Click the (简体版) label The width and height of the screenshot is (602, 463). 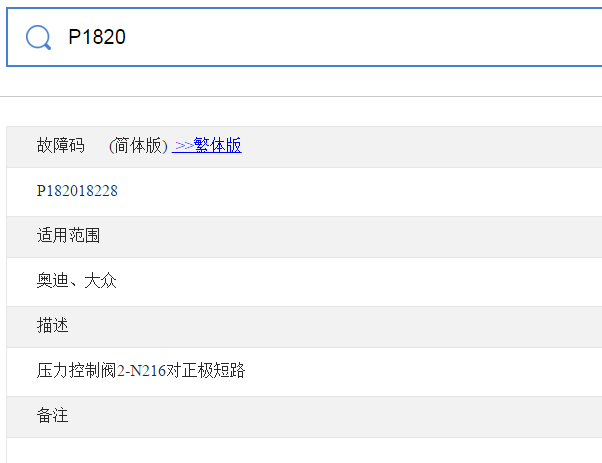pyautogui.click(x=138, y=146)
